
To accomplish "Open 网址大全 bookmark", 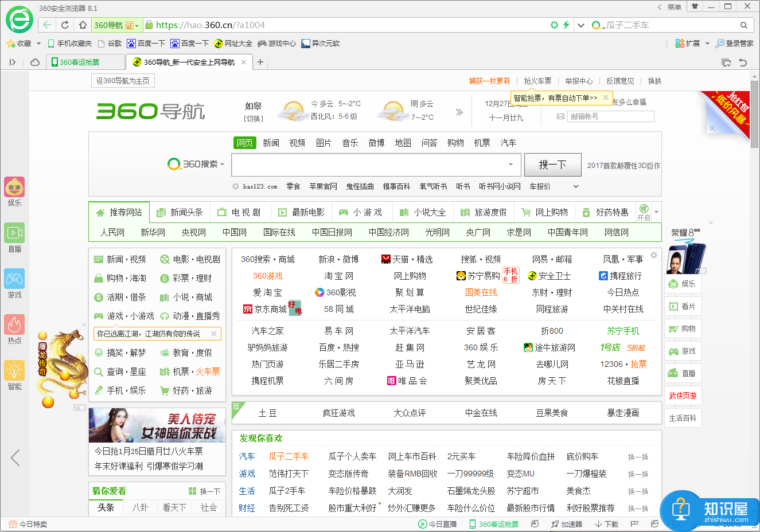I will (x=233, y=43).
